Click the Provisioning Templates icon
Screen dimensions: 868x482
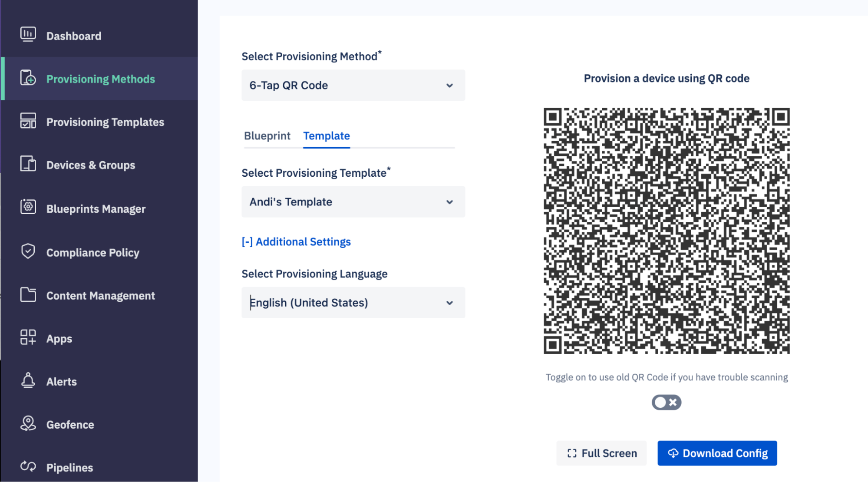[x=28, y=122]
